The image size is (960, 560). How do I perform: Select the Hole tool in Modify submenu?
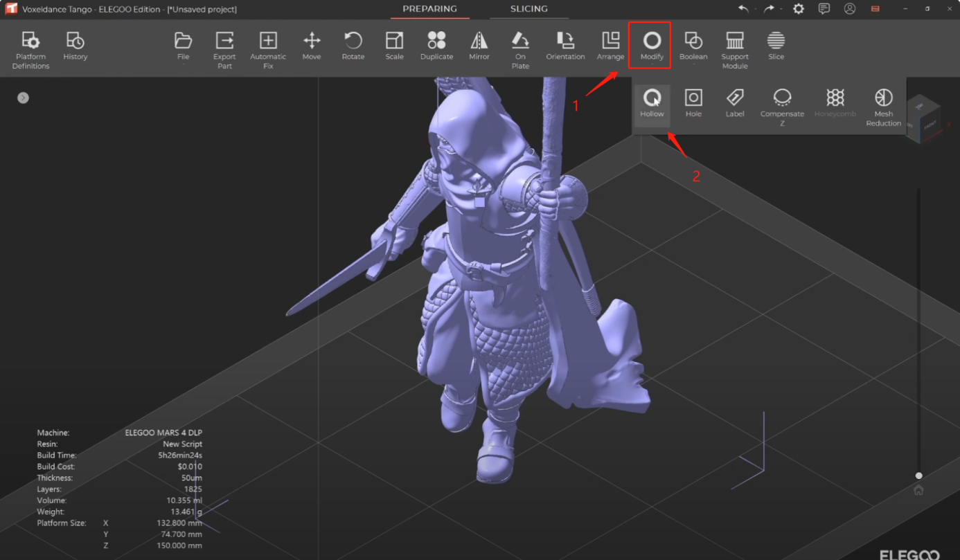(693, 104)
